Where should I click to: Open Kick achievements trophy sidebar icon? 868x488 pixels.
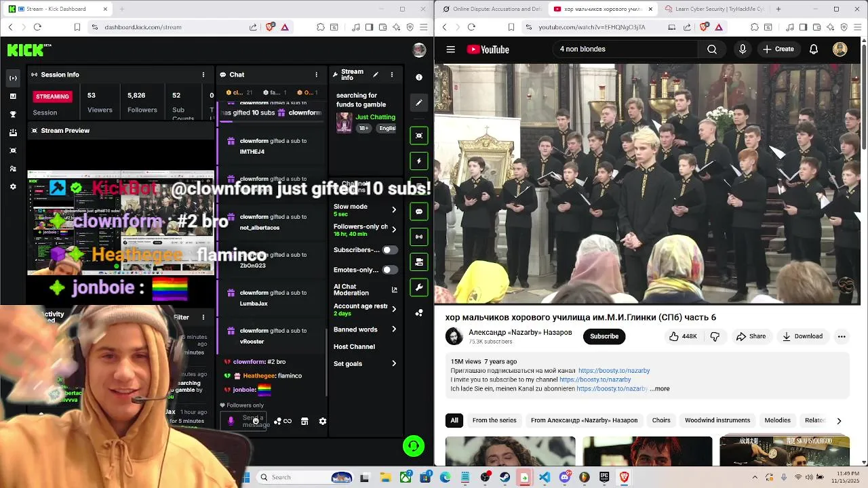click(x=13, y=115)
